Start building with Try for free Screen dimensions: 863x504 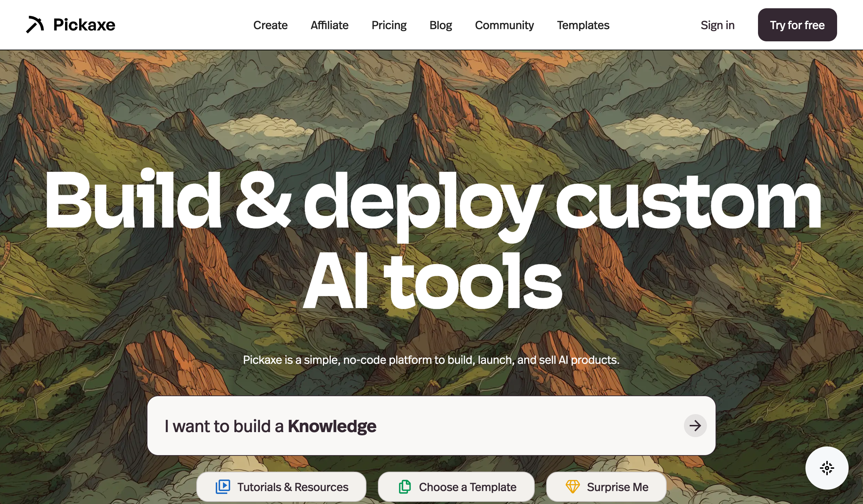tap(797, 25)
